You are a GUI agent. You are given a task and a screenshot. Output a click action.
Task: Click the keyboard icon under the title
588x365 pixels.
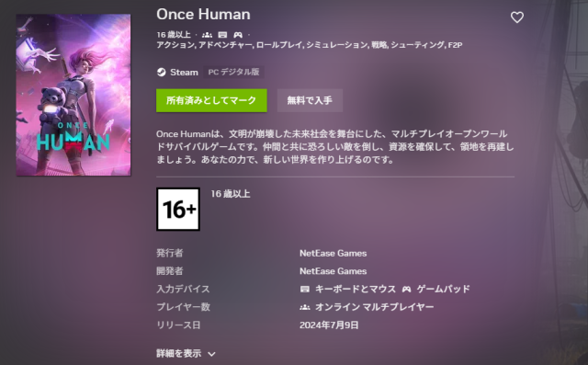click(x=222, y=35)
